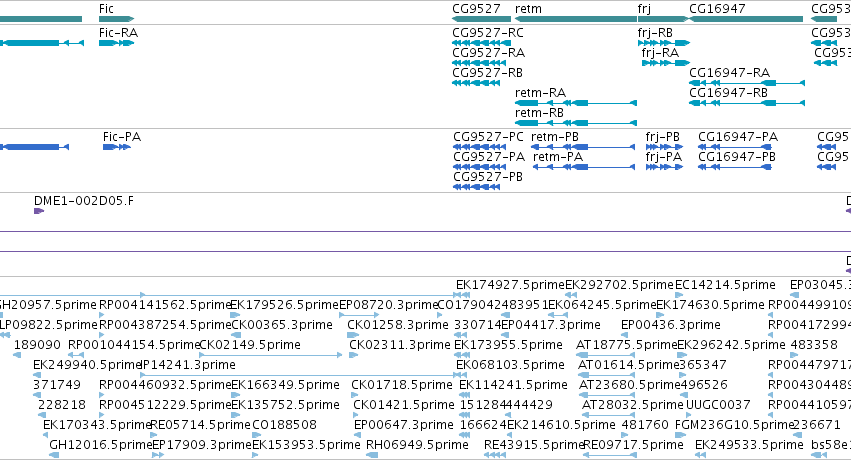Click the RP004141562.5prime EST label
851x460 pixels.
(x=165, y=305)
